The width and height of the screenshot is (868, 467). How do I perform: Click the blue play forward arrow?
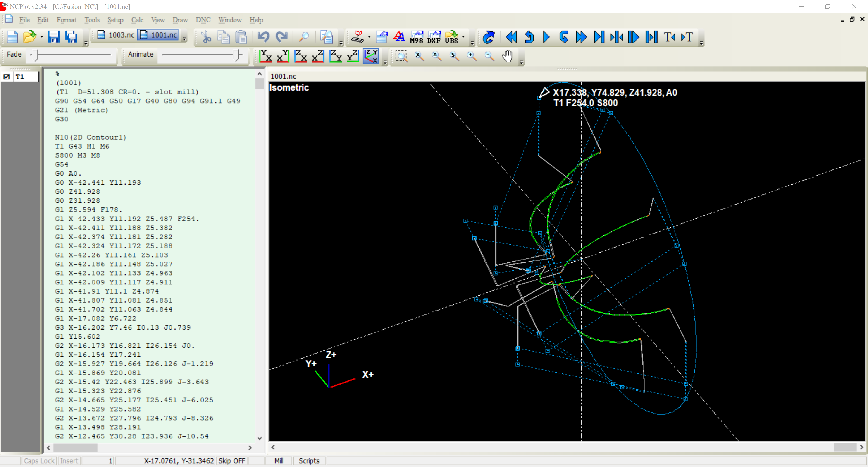tap(546, 37)
